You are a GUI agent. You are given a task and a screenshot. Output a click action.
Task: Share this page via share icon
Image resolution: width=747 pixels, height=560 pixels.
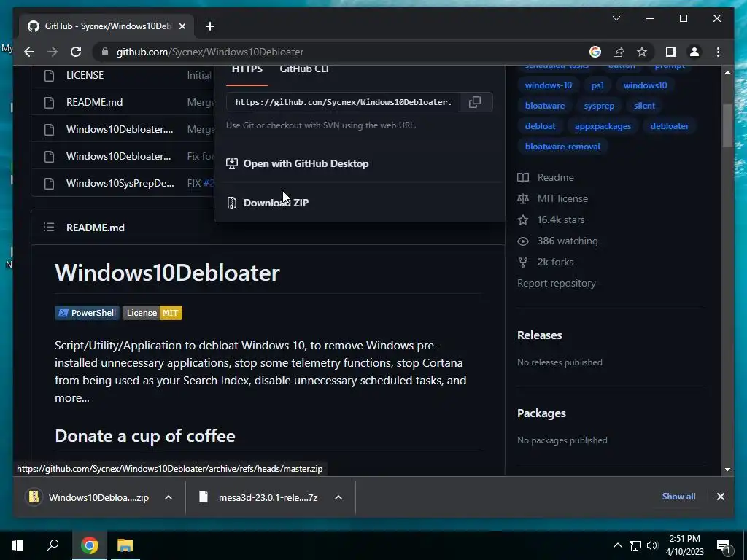[619, 52]
